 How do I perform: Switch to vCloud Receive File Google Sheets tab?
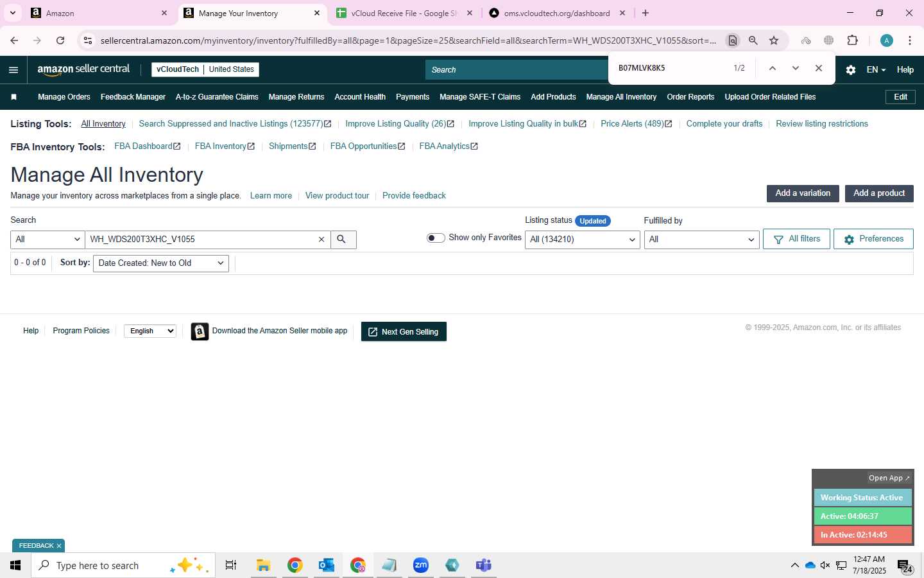click(404, 13)
